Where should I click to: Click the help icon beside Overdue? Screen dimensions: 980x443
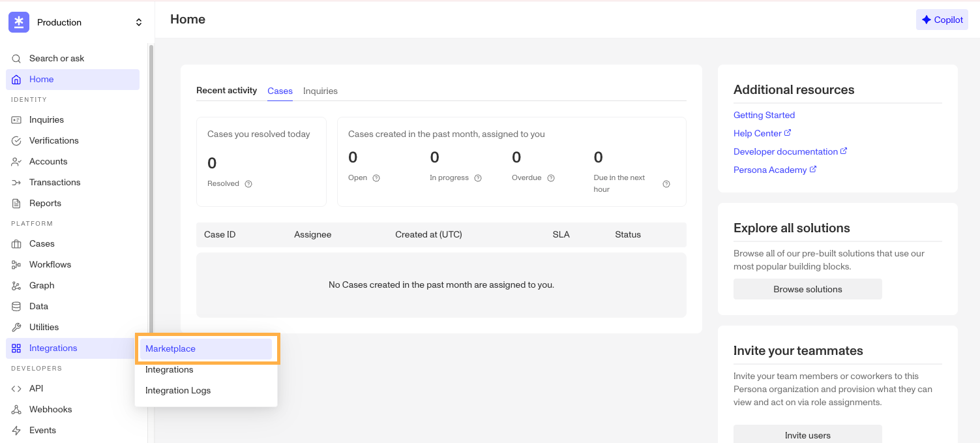click(x=551, y=178)
